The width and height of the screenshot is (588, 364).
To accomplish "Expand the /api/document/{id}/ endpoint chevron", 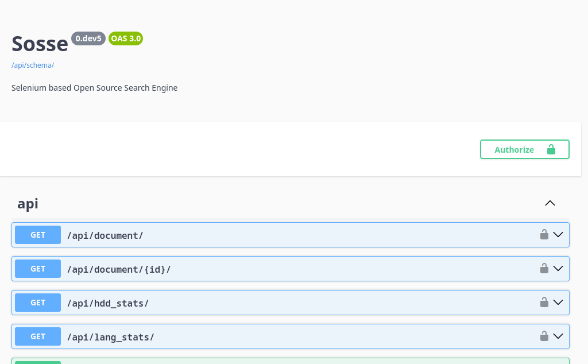I will 558,269.
